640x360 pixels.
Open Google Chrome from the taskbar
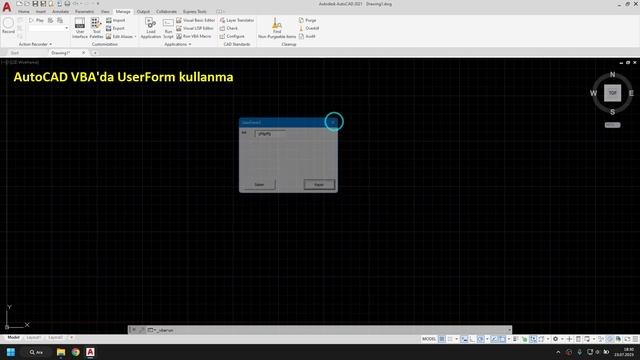click(x=76, y=352)
